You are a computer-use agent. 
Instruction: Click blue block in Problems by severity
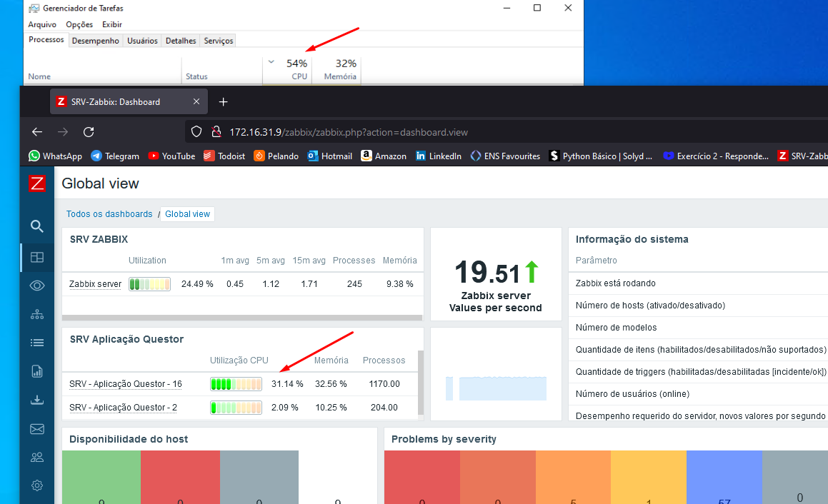[724, 477]
